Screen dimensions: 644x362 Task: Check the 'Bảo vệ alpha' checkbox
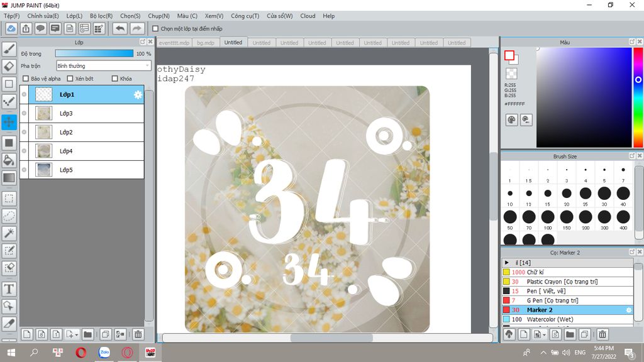[x=26, y=79]
